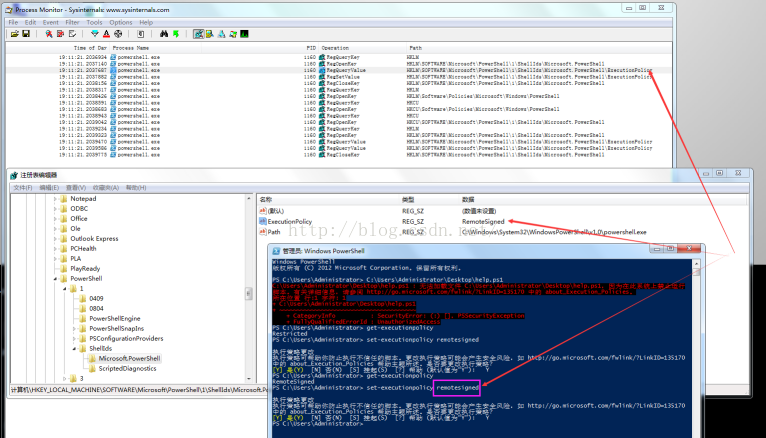Screen dimensions: 766x438
Task: Expand the PSConfigurationProviders key
Action: tap(74, 338)
